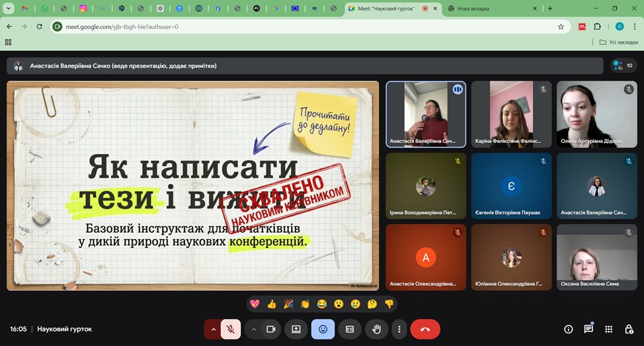Open the Chrome profile avatar
This screenshot has height=346, width=644.
pos(620,26)
